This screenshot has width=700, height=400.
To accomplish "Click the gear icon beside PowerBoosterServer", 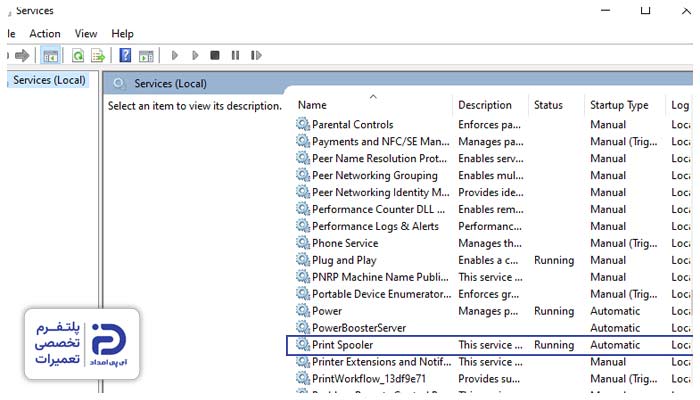I will 303,328.
